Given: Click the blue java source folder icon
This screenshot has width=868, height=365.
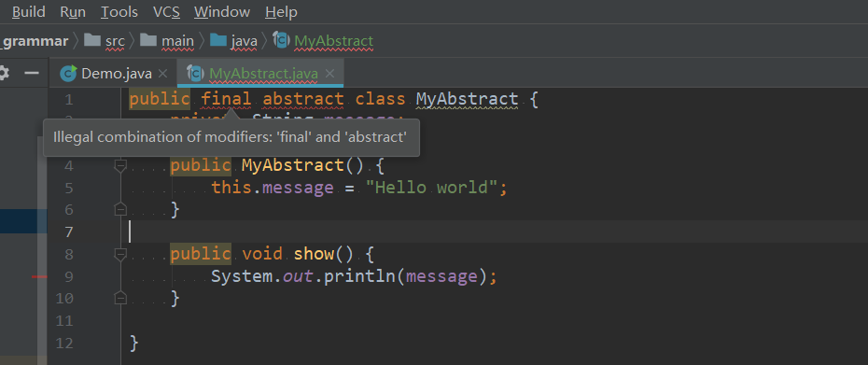Looking at the screenshot, I should click(218, 40).
